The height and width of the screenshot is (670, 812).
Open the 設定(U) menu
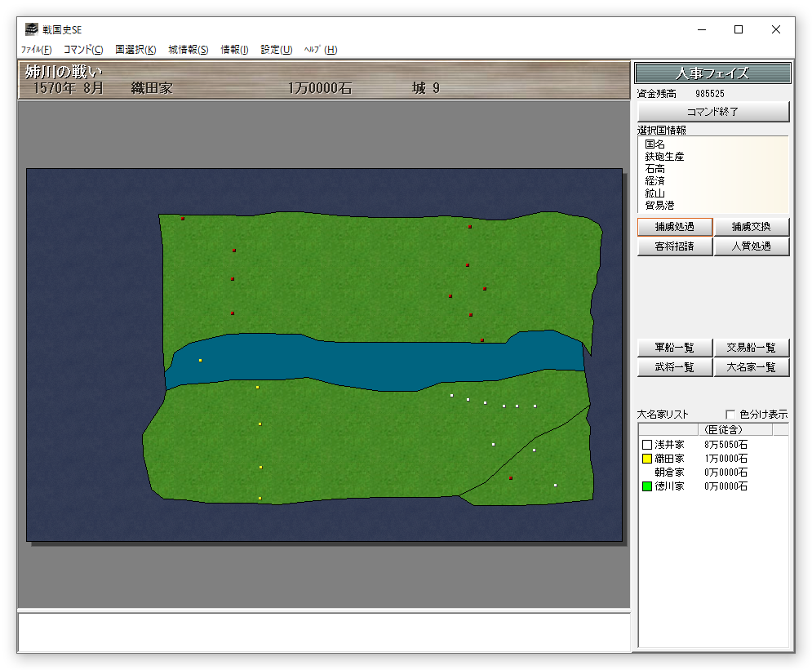(x=276, y=50)
